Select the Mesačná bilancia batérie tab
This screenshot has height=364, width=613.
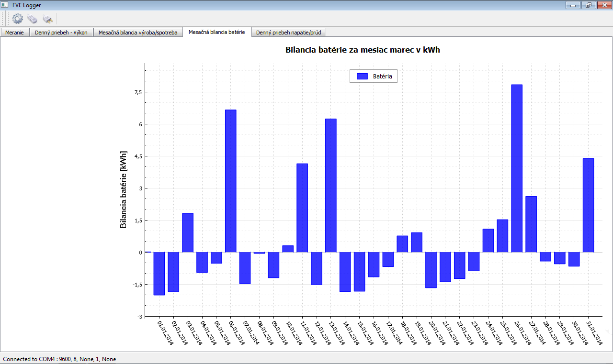[216, 32]
